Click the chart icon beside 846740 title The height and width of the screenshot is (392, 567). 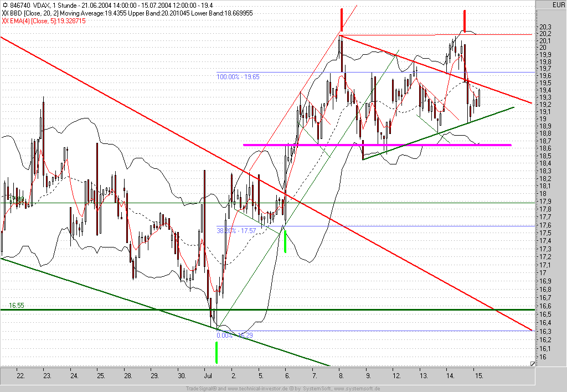point(5,6)
